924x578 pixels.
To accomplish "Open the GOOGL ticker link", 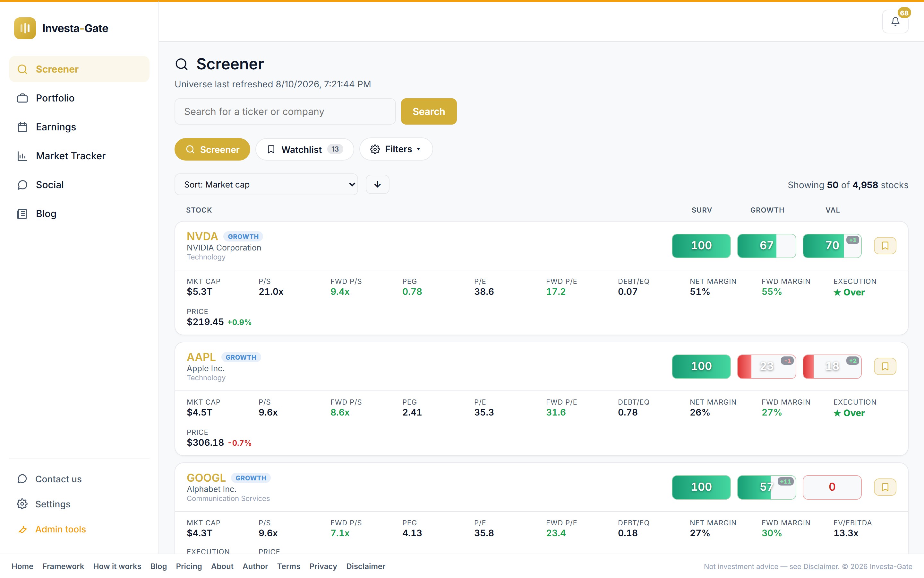I will (206, 478).
